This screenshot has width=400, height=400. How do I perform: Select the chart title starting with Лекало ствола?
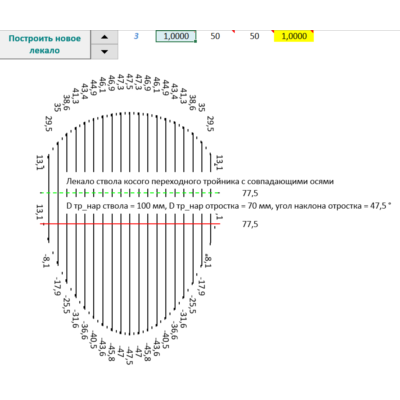click(x=200, y=181)
